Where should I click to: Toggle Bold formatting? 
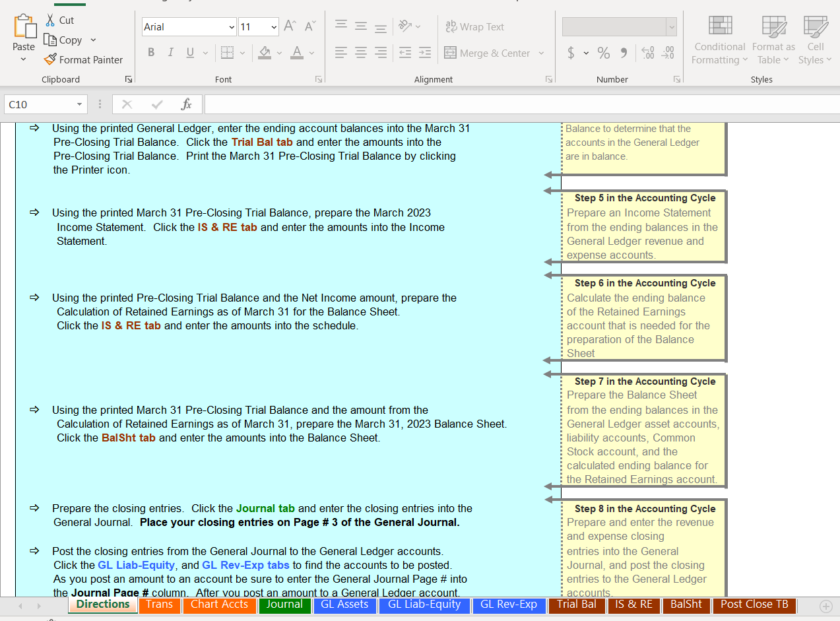click(151, 53)
